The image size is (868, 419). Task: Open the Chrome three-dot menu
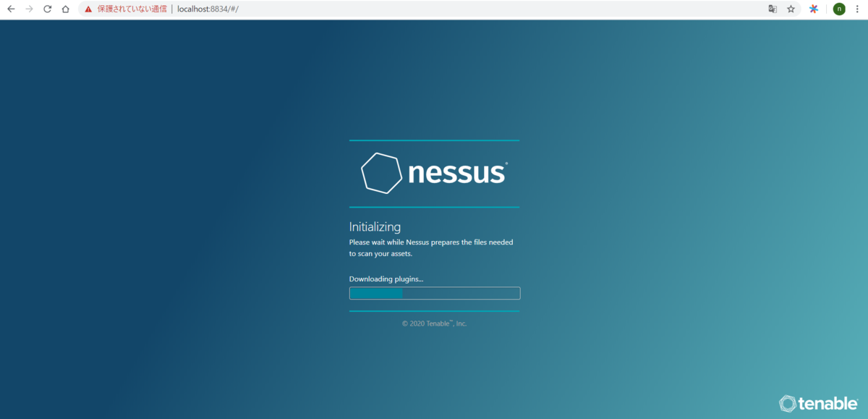[857, 9]
